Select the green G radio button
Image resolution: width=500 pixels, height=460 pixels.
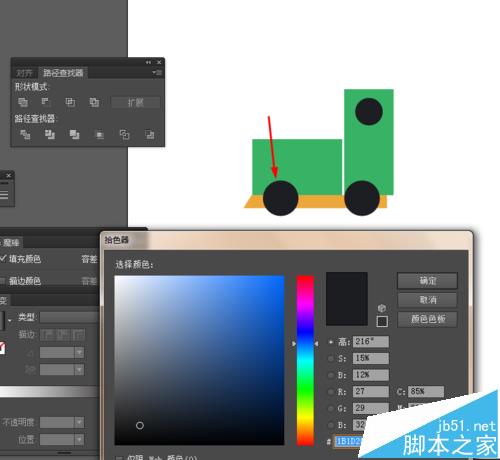click(x=331, y=408)
